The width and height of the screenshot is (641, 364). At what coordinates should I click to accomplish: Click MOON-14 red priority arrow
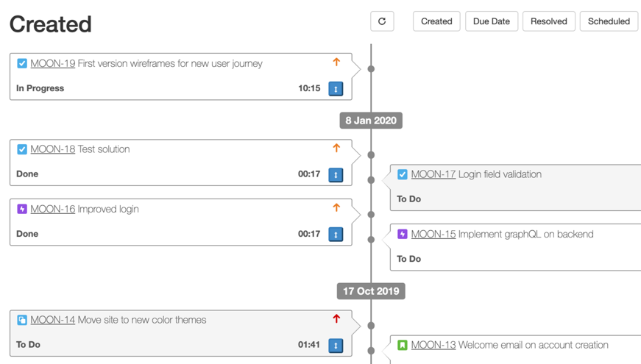click(x=336, y=319)
